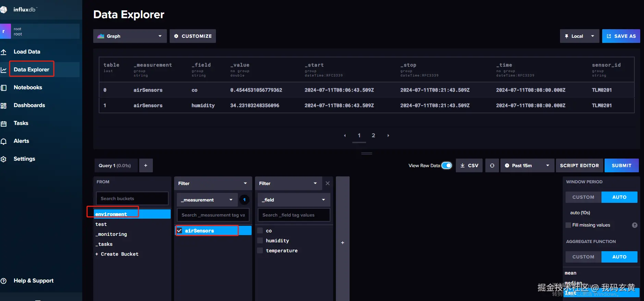Remove the _field filter with X

pos(328,183)
